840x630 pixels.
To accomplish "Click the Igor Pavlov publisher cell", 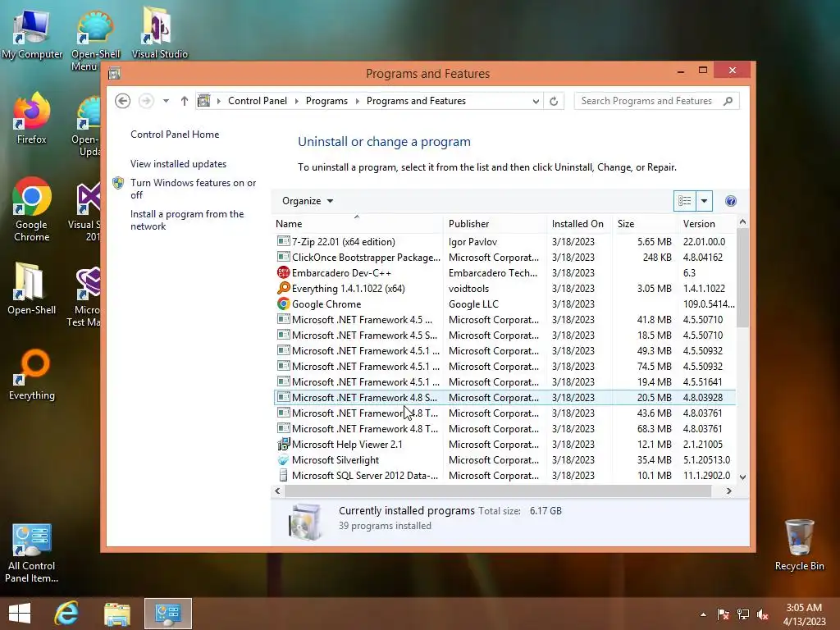I will click(x=473, y=242).
